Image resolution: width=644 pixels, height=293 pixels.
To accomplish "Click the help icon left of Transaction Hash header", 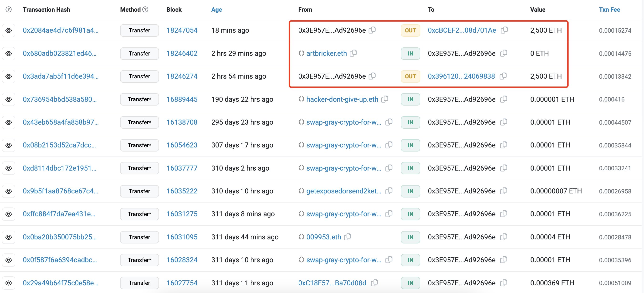I will click(9, 10).
